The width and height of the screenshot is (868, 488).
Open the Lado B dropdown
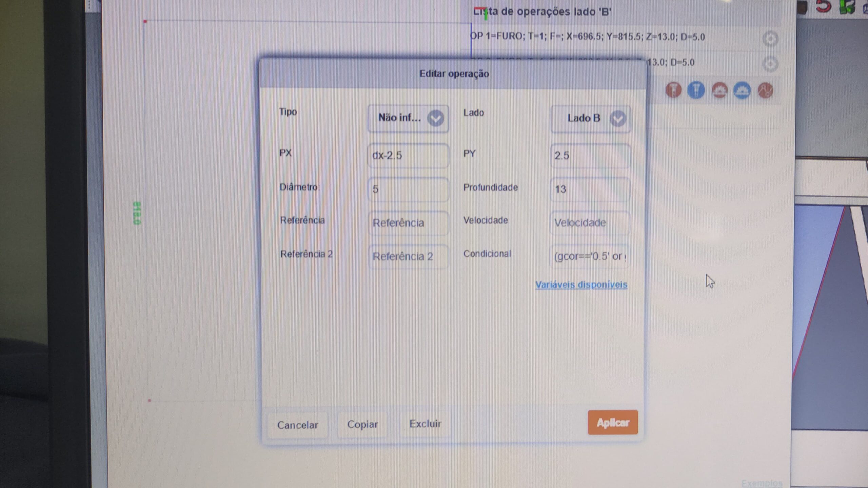click(x=590, y=119)
